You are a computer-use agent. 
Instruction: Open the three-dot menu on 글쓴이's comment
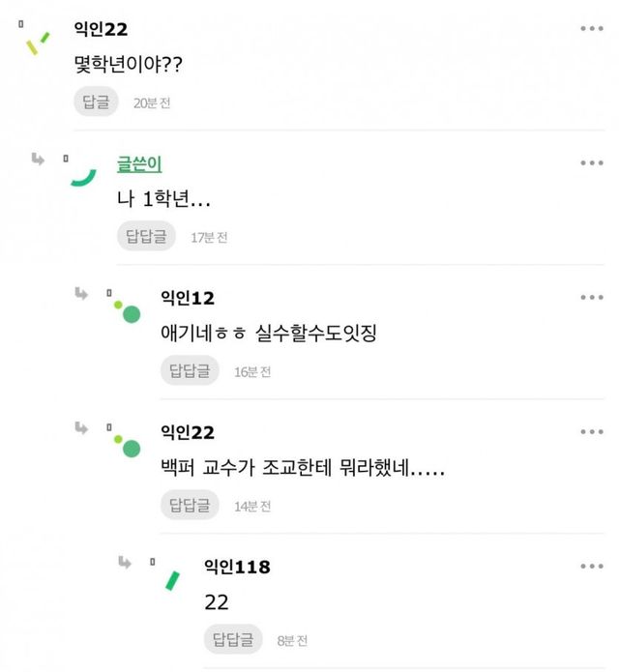tap(591, 162)
